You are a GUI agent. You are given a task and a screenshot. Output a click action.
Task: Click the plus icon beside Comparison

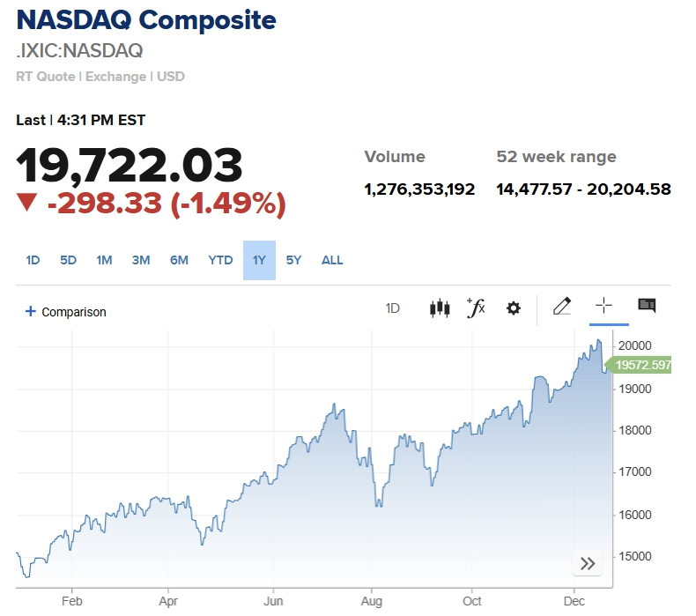[x=31, y=311]
